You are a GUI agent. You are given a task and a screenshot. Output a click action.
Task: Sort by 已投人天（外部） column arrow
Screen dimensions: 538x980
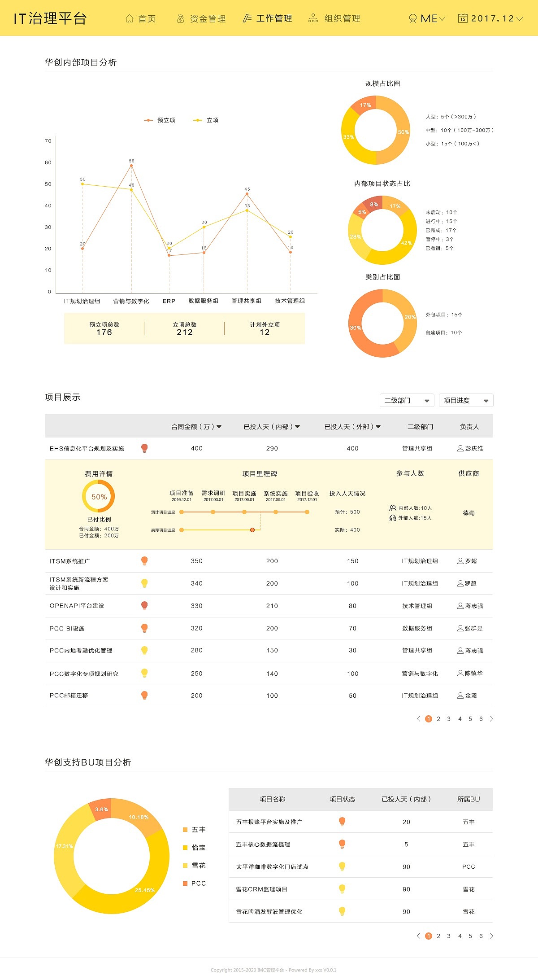[x=378, y=427]
